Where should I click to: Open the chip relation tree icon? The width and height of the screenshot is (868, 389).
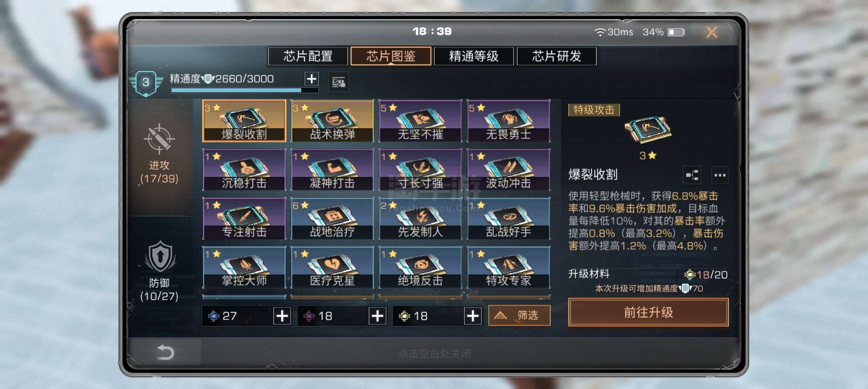(692, 175)
